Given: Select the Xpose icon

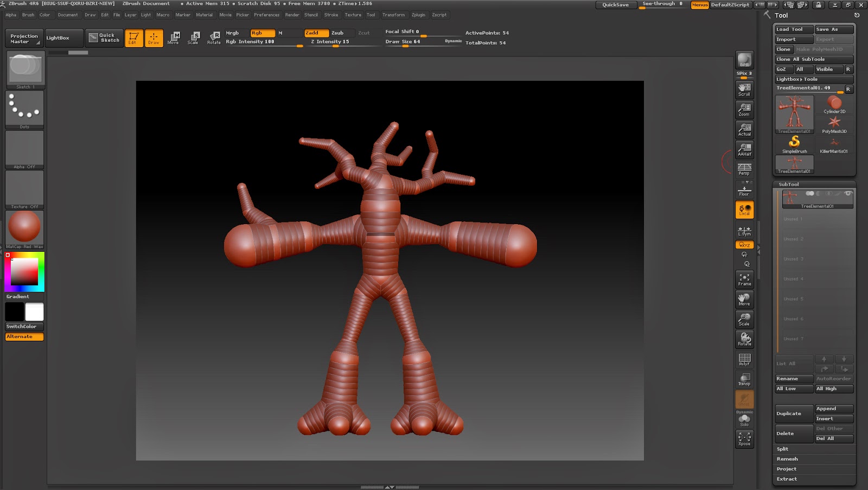Looking at the screenshot, I should coord(744,438).
